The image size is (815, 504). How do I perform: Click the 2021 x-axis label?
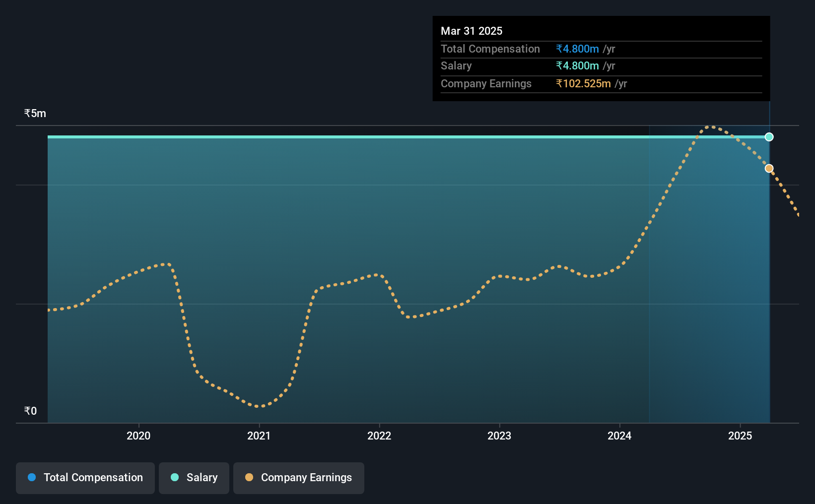pyautogui.click(x=259, y=436)
